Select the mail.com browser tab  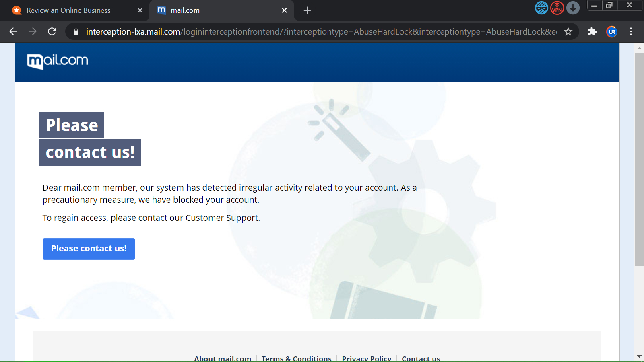pos(217,10)
